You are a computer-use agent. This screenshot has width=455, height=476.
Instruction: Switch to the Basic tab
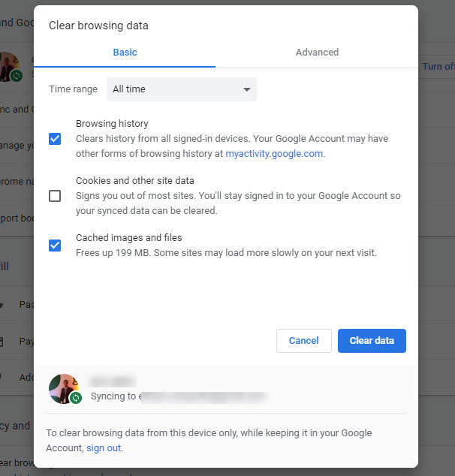[125, 53]
